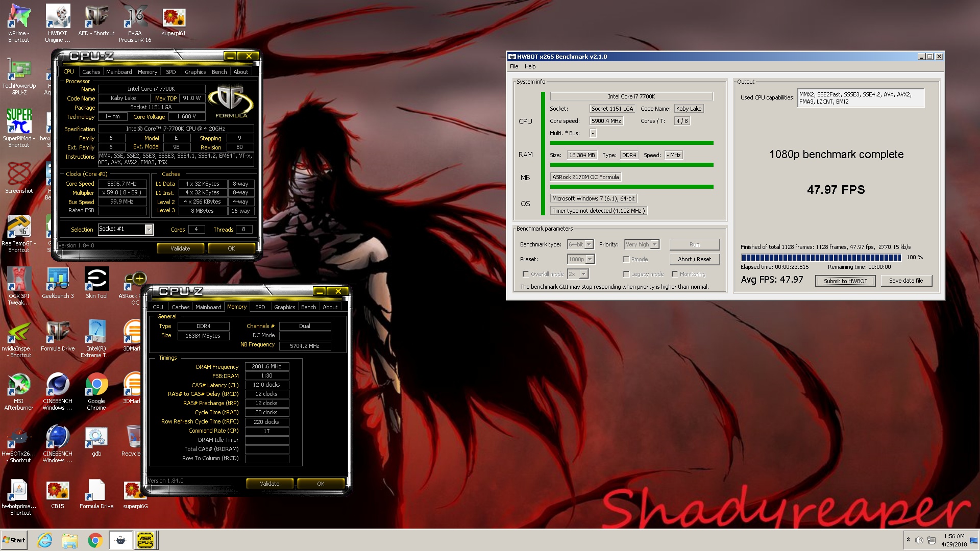Click the DRAM Frequency value 2001.6 MHz
Viewport: 980px width, 551px height.
click(266, 366)
